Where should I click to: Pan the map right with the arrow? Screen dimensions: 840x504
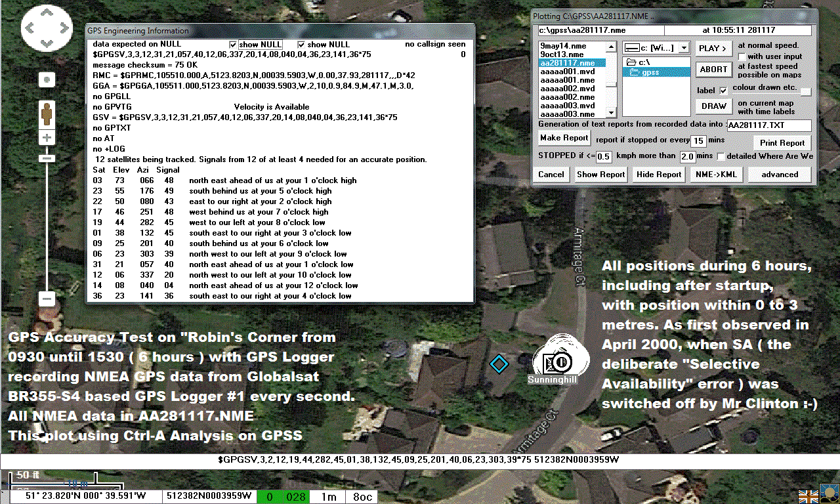(64, 28)
